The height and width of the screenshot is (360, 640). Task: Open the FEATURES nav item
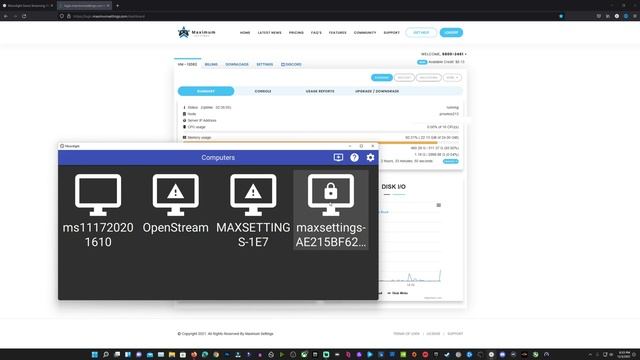tap(338, 33)
